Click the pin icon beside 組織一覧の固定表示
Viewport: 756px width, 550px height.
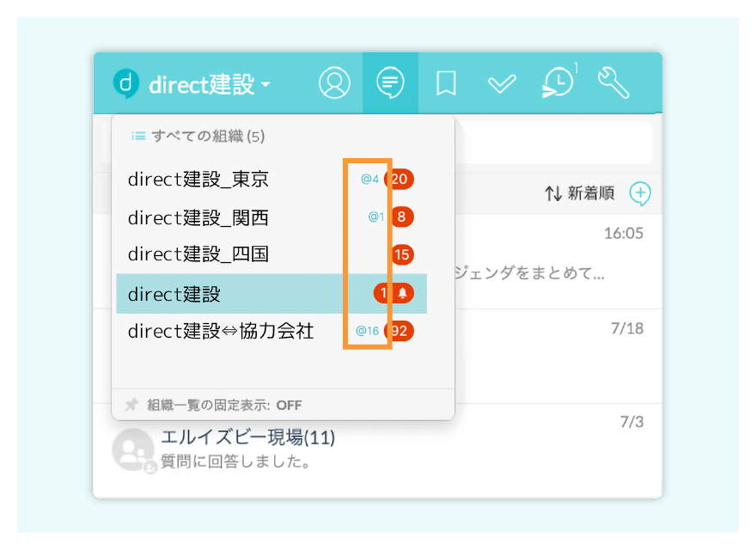click(131, 404)
